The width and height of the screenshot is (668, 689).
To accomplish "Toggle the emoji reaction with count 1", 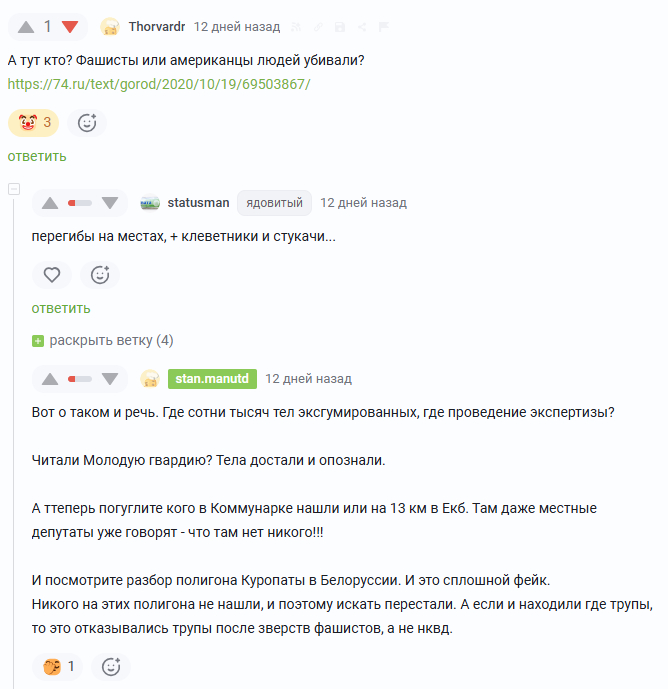I will pyautogui.click(x=58, y=667).
